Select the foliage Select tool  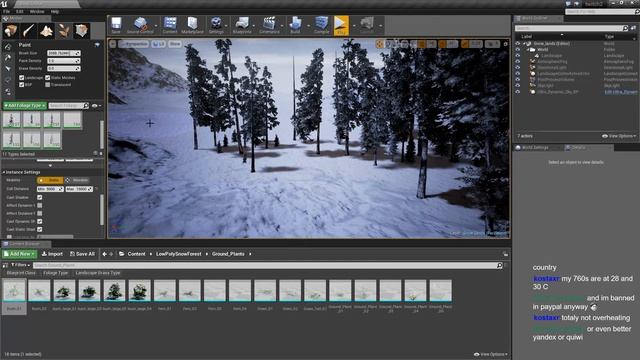(8, 69)
